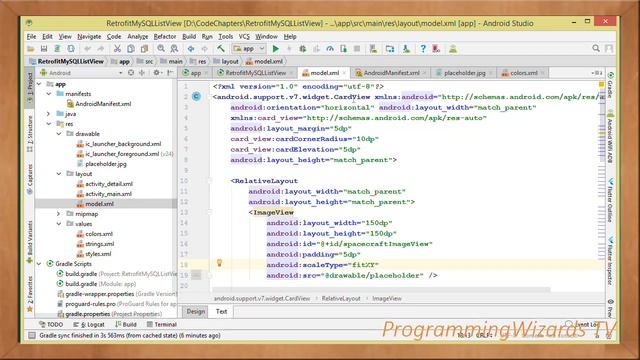Select the Text view tab
Viewport: 640px width, 360px height.
click(221, 311)
